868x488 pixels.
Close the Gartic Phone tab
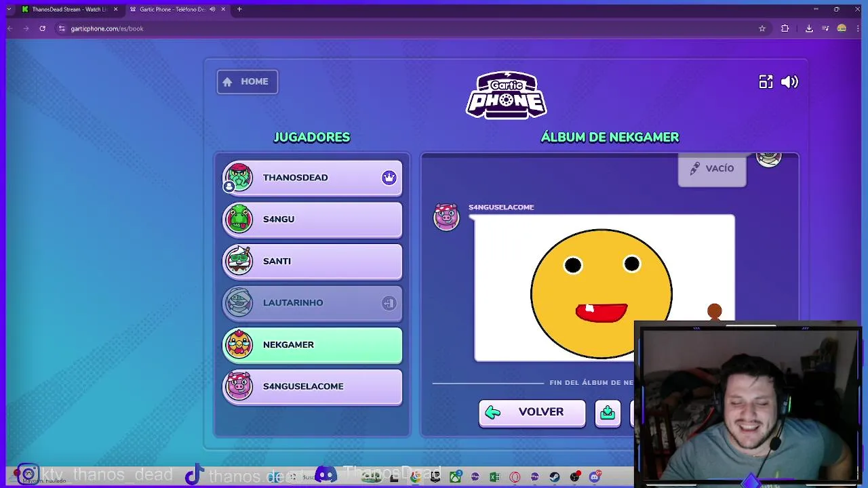click(x=223, y=9)
